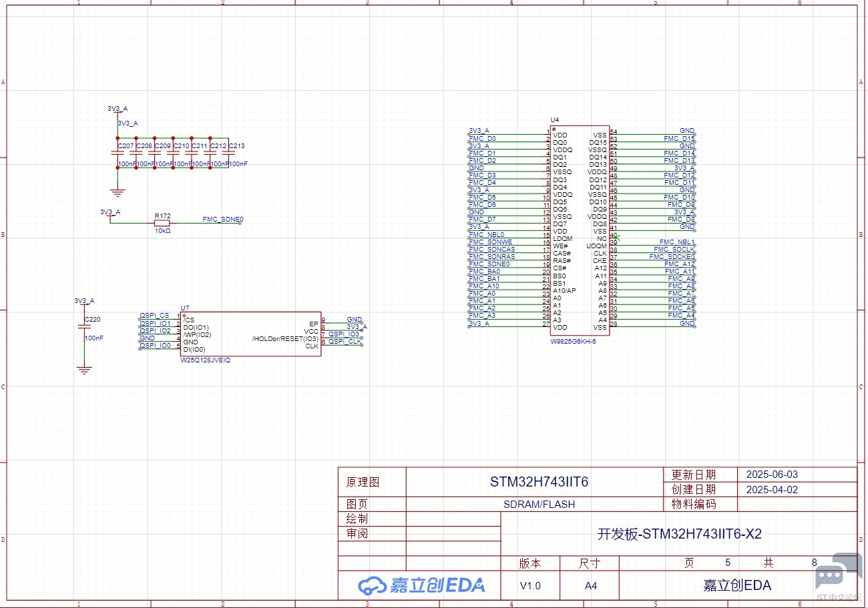
Task: Select FMC_SDNE0 net label beside R172
Action: pos(223,219)
